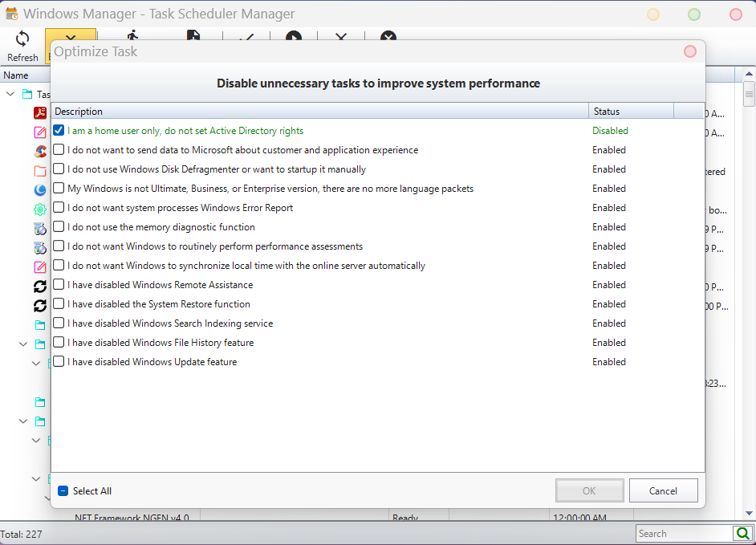Sort by the Description column header

(x=319, y=112)
